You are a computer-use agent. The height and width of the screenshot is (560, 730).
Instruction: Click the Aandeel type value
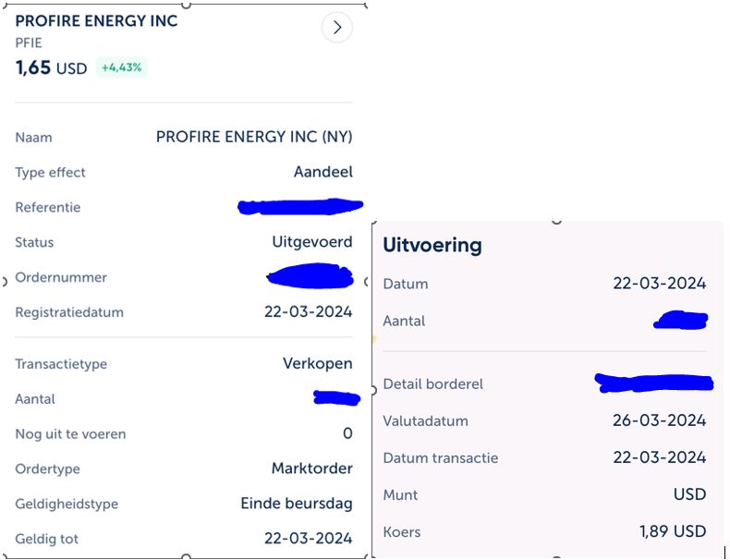pyautogui.click(x=323, y=172)
